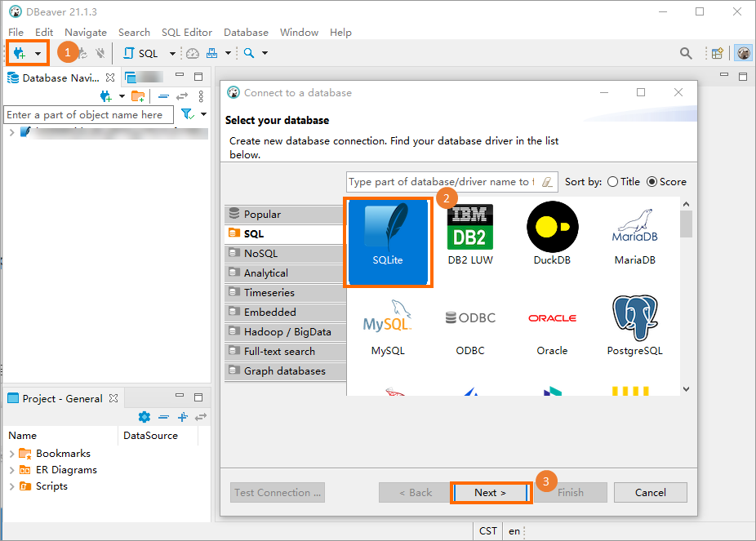The image size is (756, 541).
Task: Click the dashboard gauge toolbar icon
Action: [x=193, y=53]
